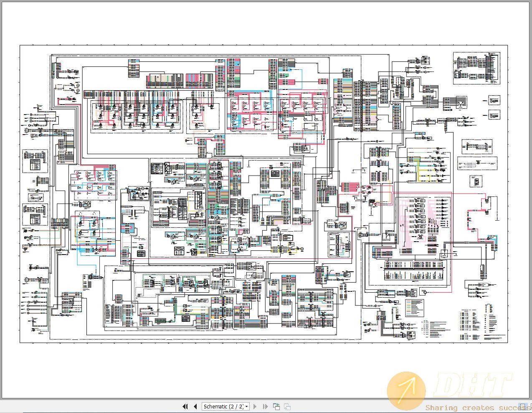Select the double-arrow go-to-start icon
The height and width of the screenshot is (413, 532).
(x=185, y=406)
